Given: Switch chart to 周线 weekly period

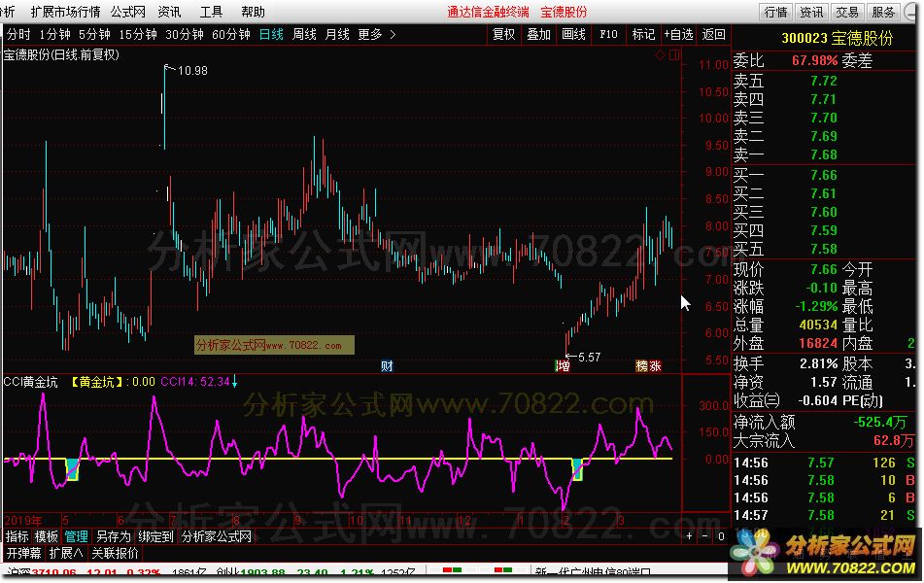Looking at the screenshot, I should click(304, 34).
